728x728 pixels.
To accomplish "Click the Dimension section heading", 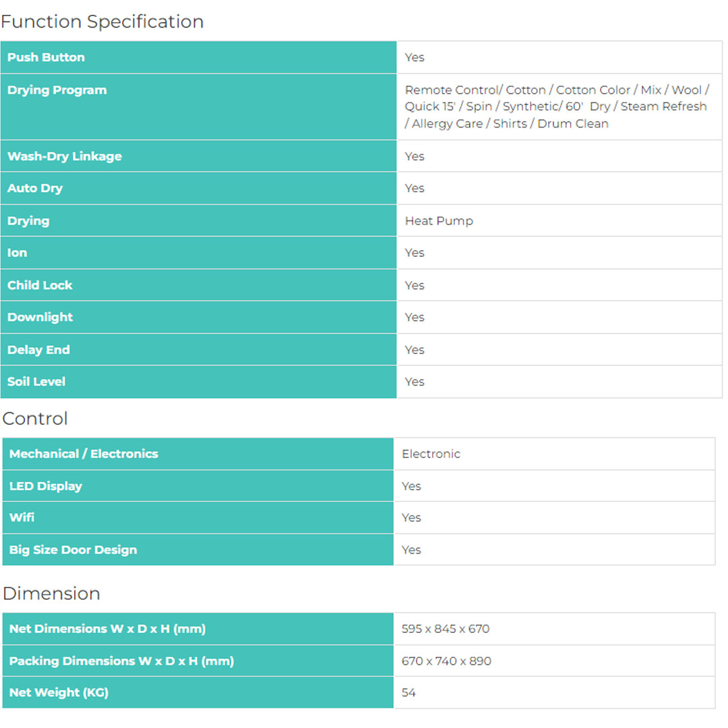I will 51,593.
